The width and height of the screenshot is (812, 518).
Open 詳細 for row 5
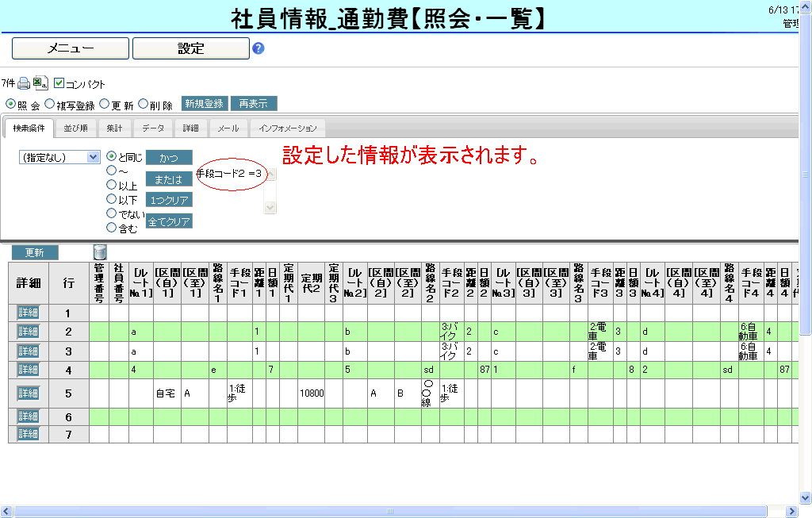[28, 393]
